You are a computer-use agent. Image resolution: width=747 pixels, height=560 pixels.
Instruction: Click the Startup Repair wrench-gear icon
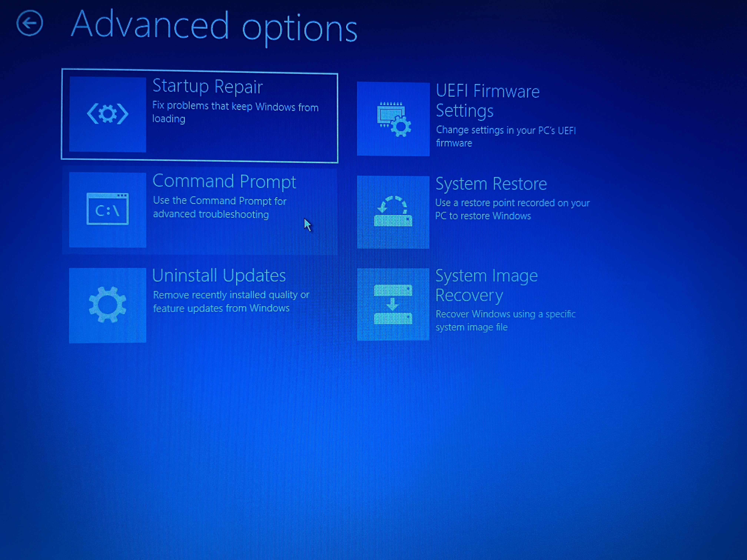point(107,114)
